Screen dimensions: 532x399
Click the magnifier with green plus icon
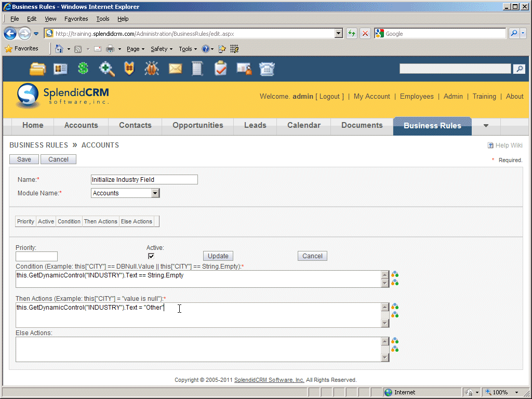coord(107,69)
